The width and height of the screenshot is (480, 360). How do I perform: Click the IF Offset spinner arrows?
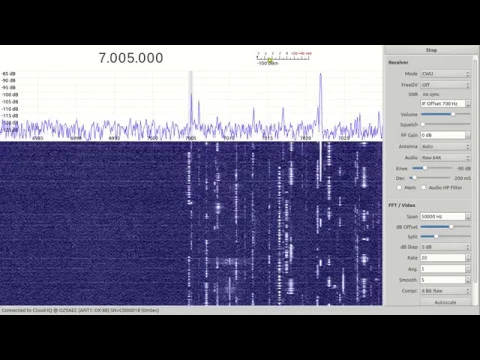468,104
